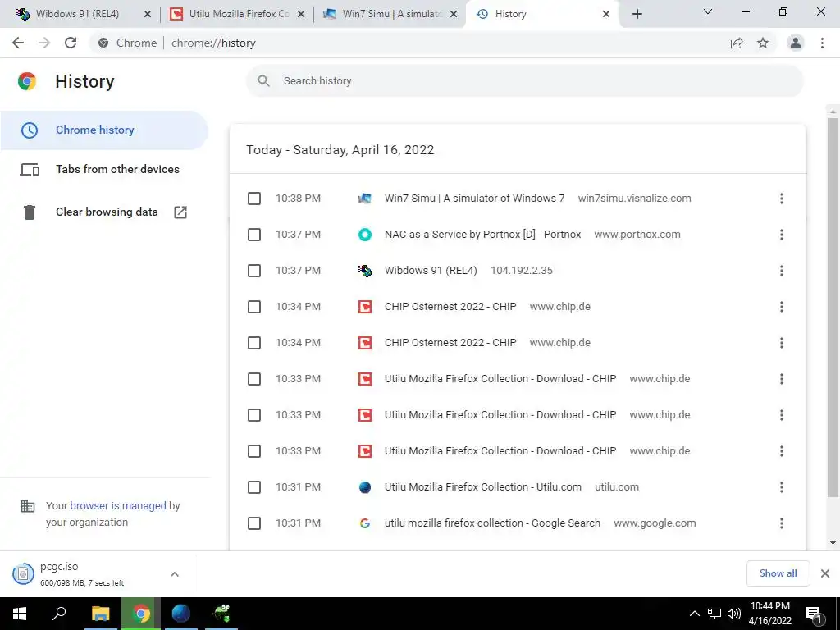Reload the history page

71,43
